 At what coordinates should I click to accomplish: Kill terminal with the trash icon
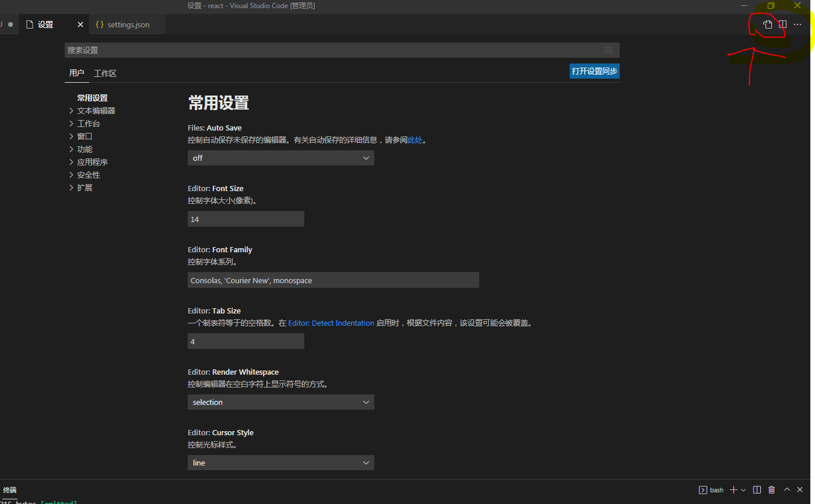click(x=772, y=490)
